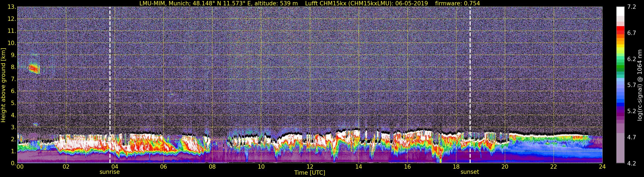
Task: Click the '5.' height axis tick
Action: pyautogui.click(x=13, y=103)
